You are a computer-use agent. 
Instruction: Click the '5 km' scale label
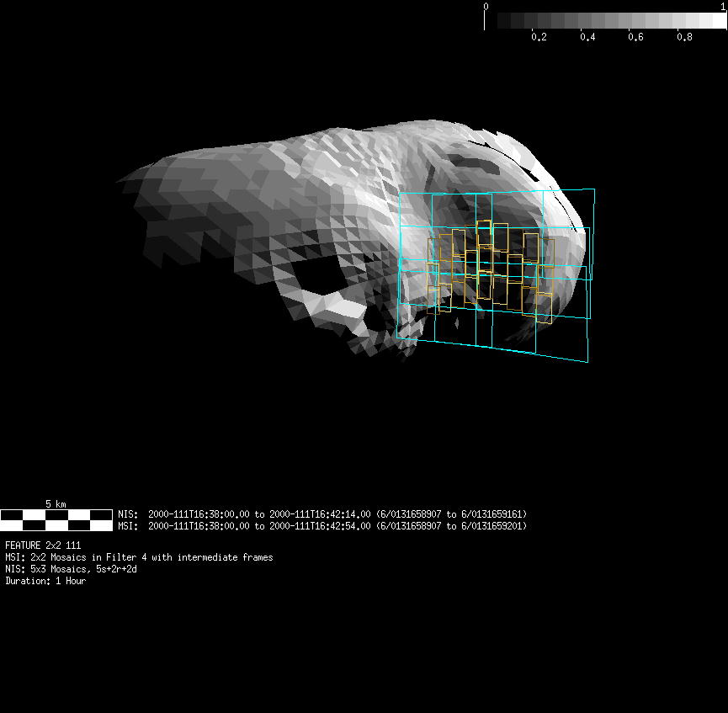56,504
